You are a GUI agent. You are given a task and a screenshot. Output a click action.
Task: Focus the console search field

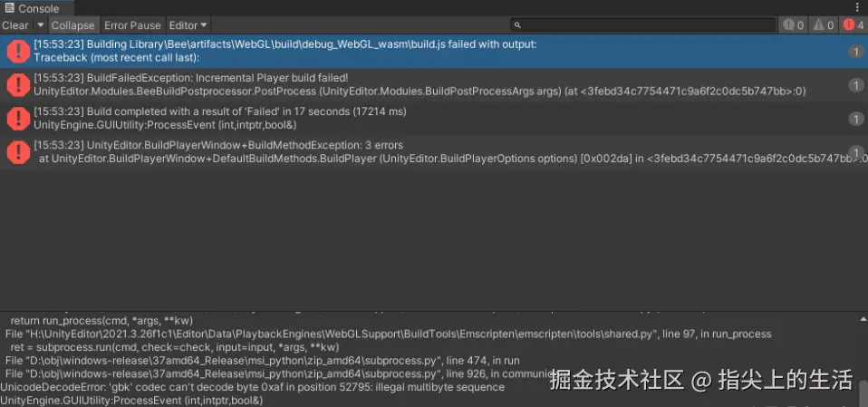pos(642,25)
